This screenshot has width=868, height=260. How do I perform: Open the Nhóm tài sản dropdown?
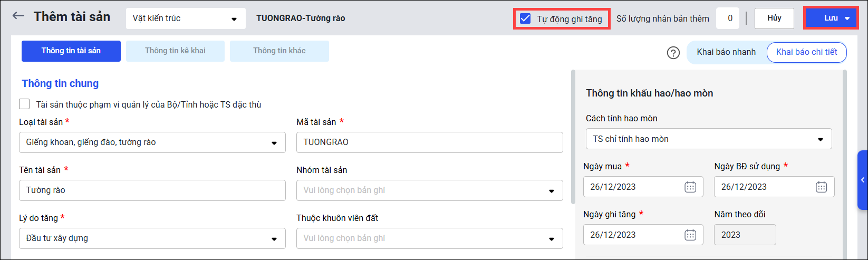pos(429,190)
